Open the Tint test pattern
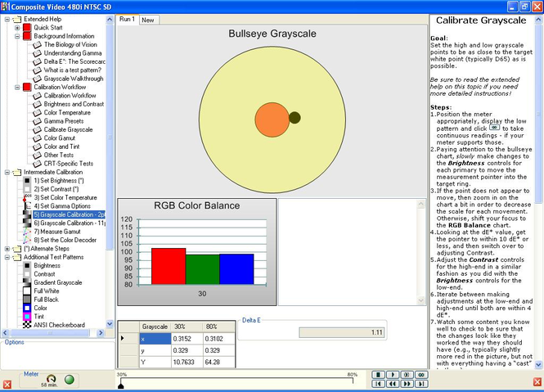The image size is (544, 392). [41, 317]
